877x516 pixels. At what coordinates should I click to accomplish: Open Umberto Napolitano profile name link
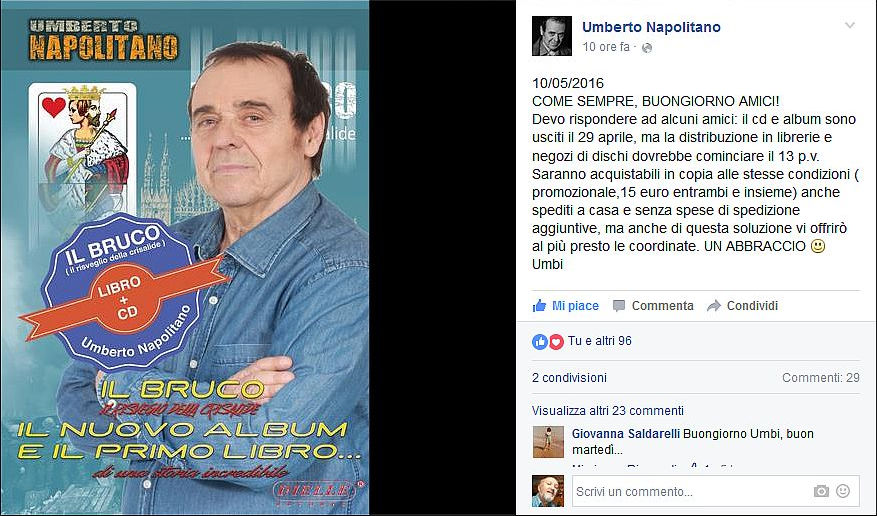click(x=651, y=27)
